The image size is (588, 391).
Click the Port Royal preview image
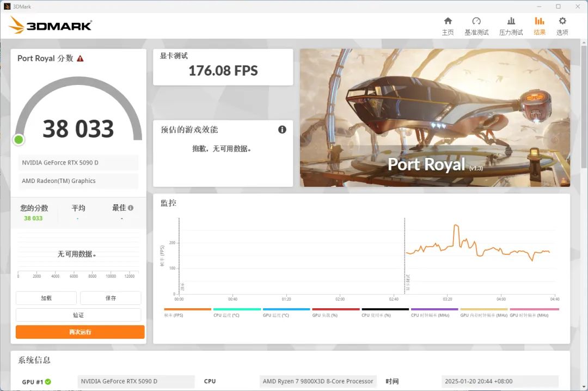435,118
